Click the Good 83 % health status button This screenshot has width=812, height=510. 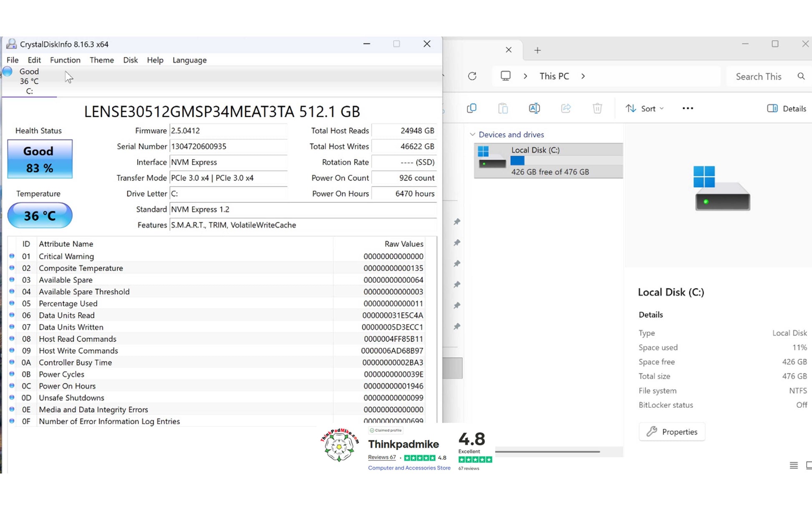(x=40, y=159)
